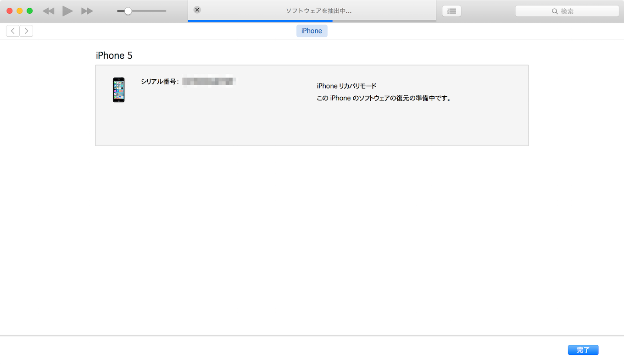The height and width of the screenshot is (364, 624).
Task: Select the iPhone tab
Action: pos(312,31)
